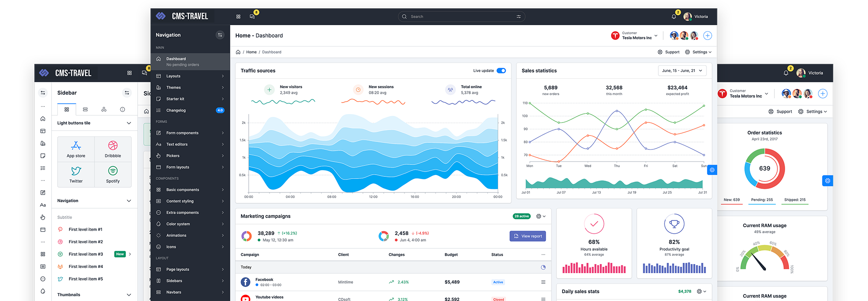Toggle the Live update switch
Screen dimensions: 868x301
click(x=501, y=71)
